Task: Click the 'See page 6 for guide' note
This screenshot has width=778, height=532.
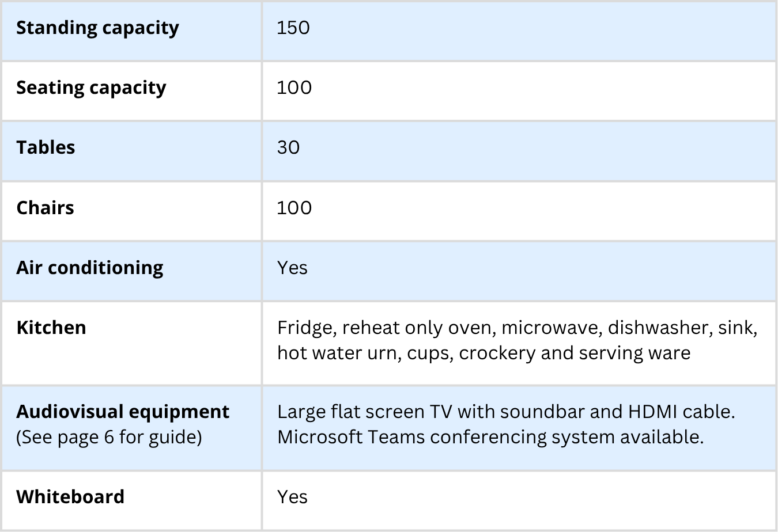Action: [109, 437]
